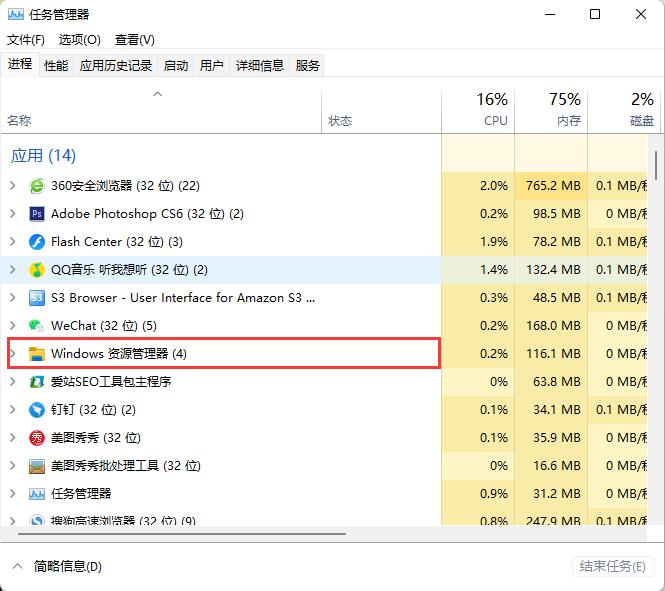Click the QQ音乐 icon
This screenshot has width=665, height=591.
pyautogui.click(x=37, y=270)
